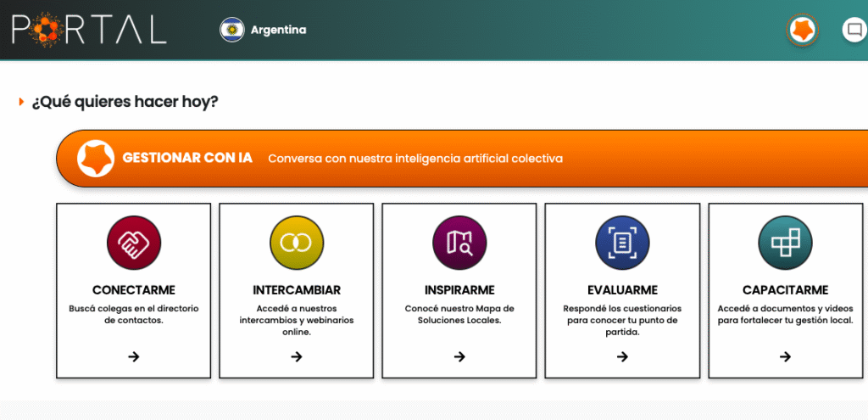The height and width of the screenshot is (420, 868).
Task: Click the arrow under Conectarme card
Action: (x=133, y=356)
